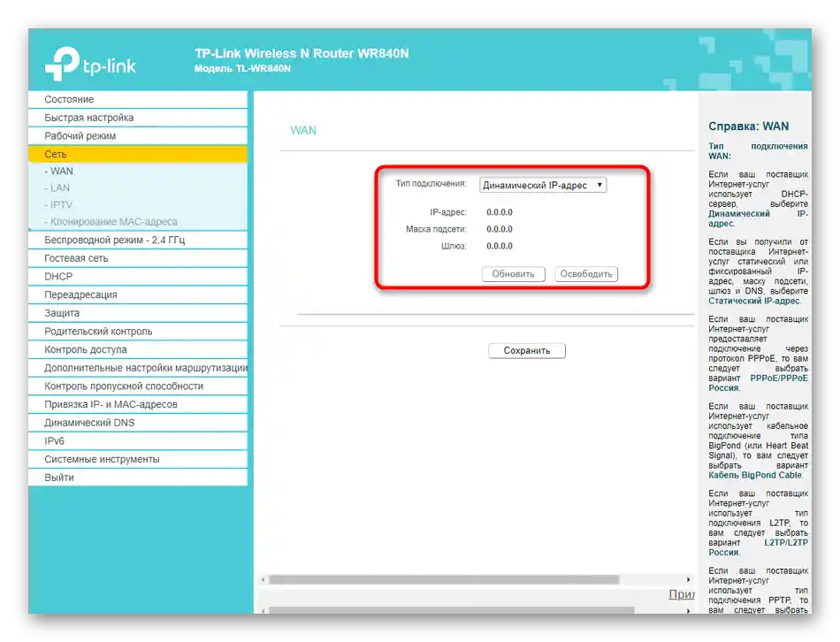Click the IP-адрес value 0.0.0.0
Screen dimensions: 840x642
click(x=500, y=212)
